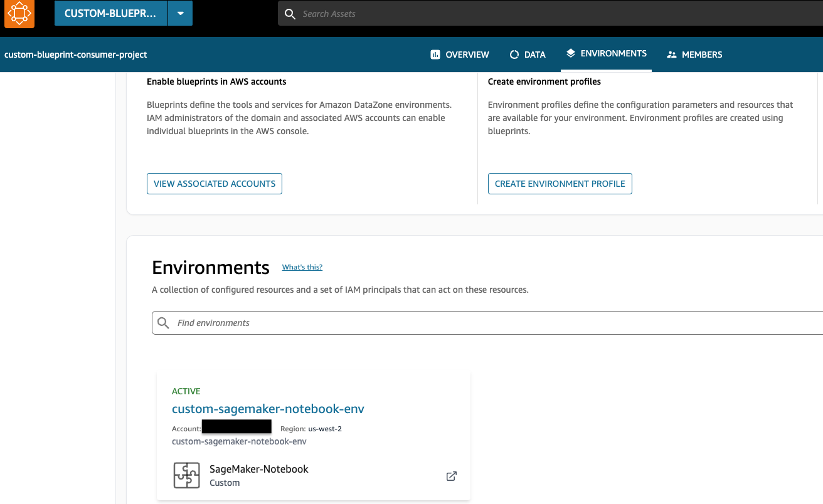Switch to the DATA tab

534,54
